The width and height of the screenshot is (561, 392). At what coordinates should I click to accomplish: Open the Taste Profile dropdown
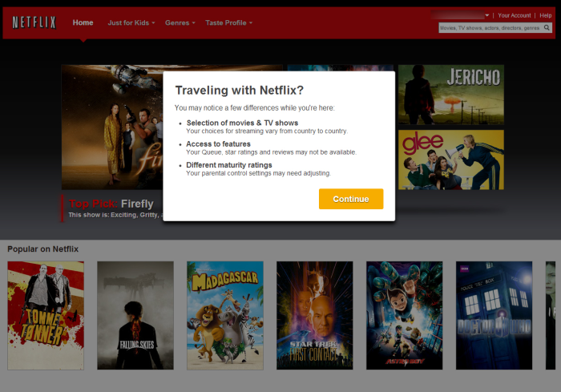(x=229, y=23)
